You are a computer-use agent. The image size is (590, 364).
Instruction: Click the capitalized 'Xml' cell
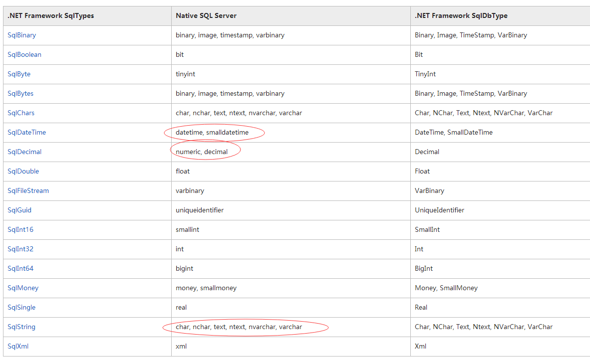421,347
